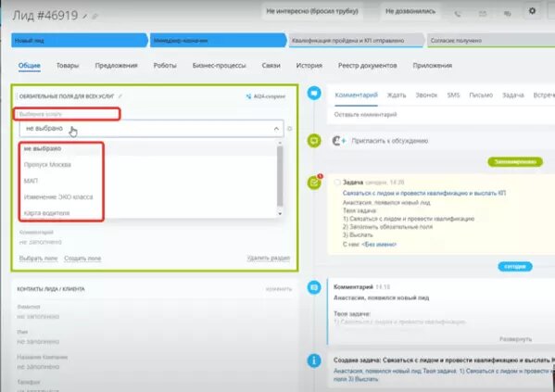Image resolution: width=555 pixels, height=392 pixels.
Task: Select the Задача timeline tab
Action: point(513,95)
